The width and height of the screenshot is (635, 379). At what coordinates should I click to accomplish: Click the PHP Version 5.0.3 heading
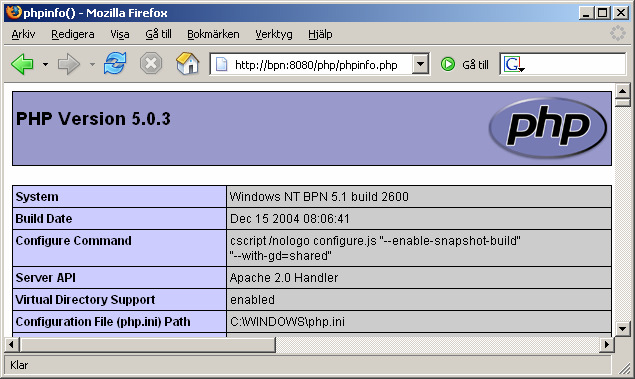pyautogui.click(x=93, y=119)
